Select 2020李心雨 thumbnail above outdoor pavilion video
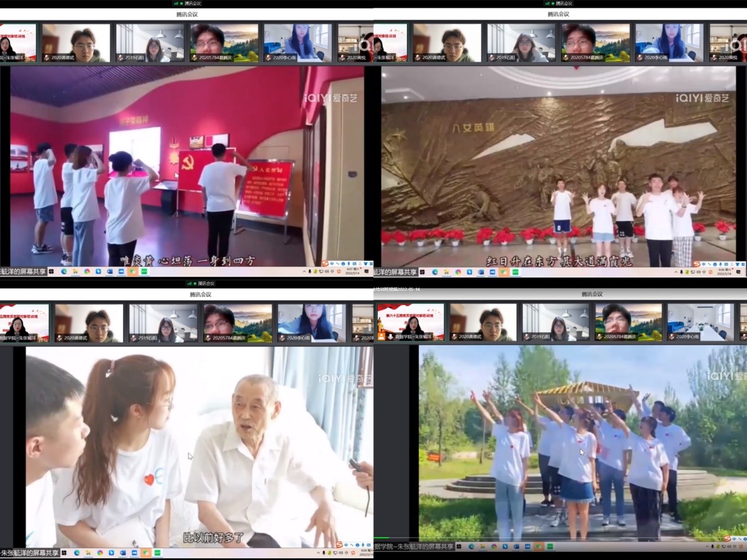Viewport: 747px width, 560px height. 702,322
